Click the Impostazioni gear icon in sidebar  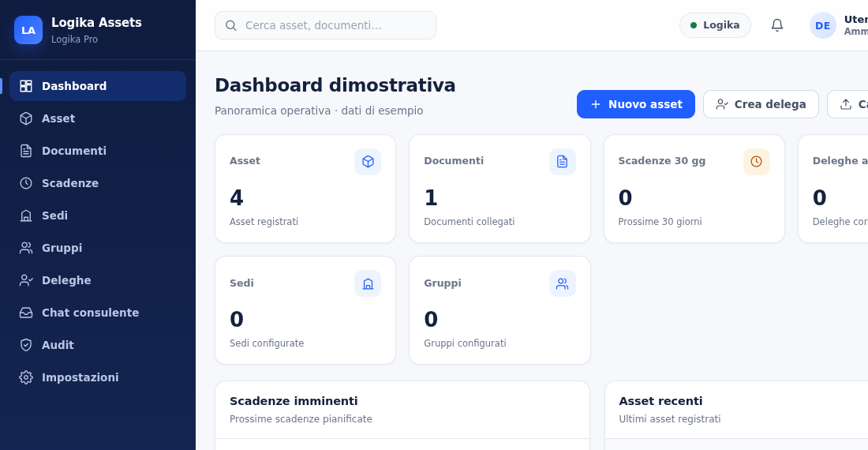coord(26,377)
